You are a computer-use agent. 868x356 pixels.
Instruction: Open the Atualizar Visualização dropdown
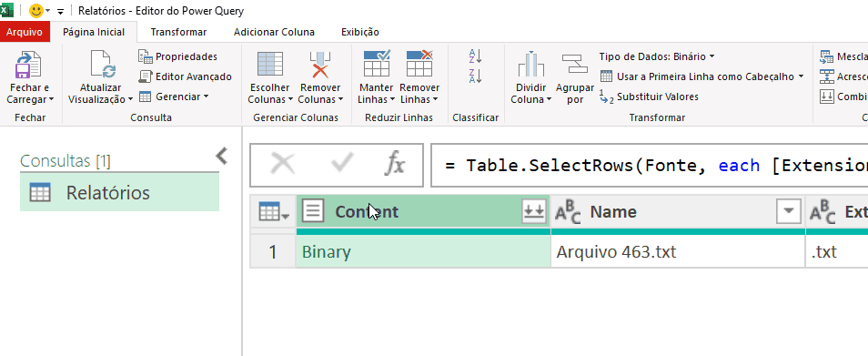(130, 99)
